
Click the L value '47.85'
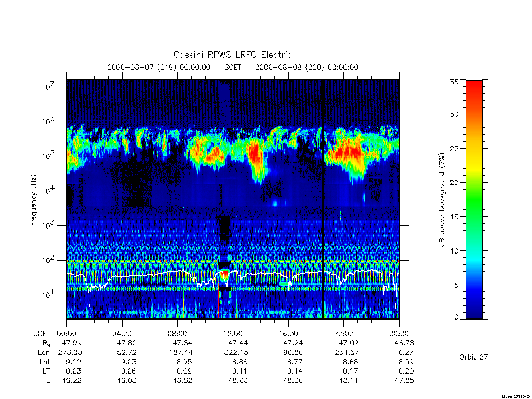(404, 381)
